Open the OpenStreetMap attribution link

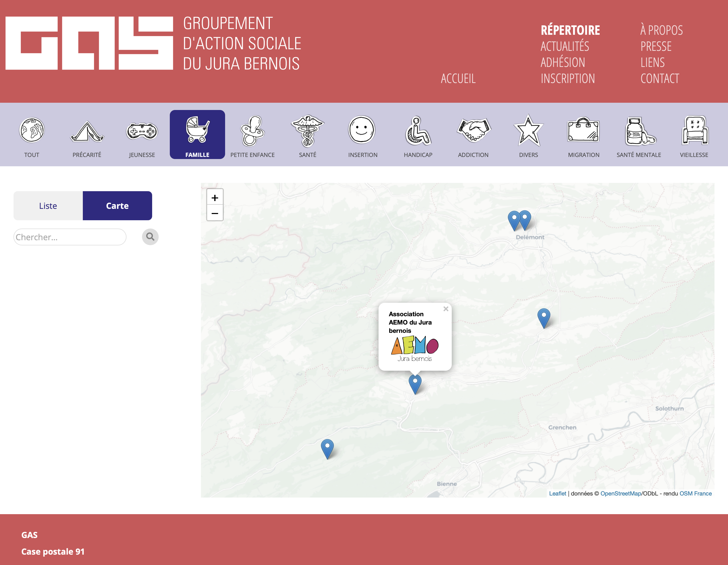click(621, 493)
